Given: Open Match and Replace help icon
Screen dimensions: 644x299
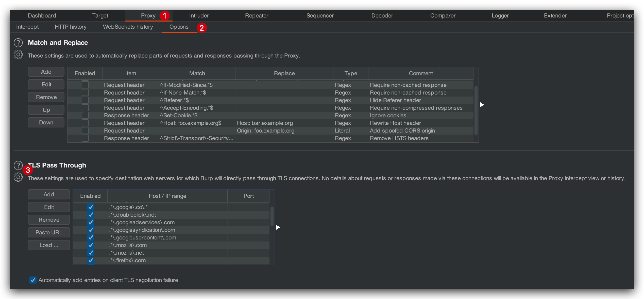Looking at the screenshot, I should tap(18, 43).
